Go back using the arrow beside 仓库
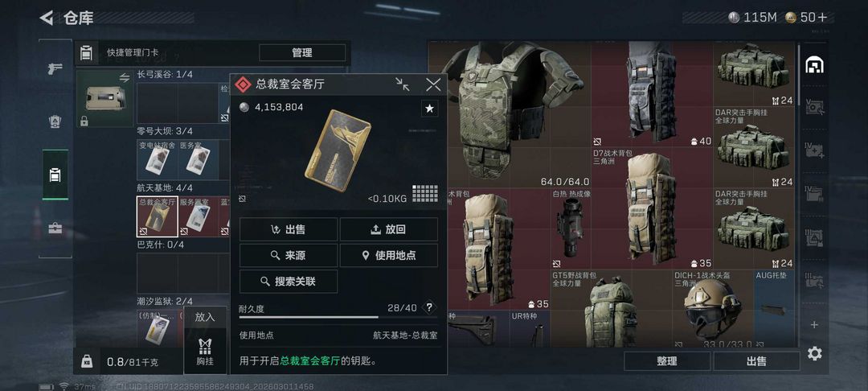 (47, 18)
